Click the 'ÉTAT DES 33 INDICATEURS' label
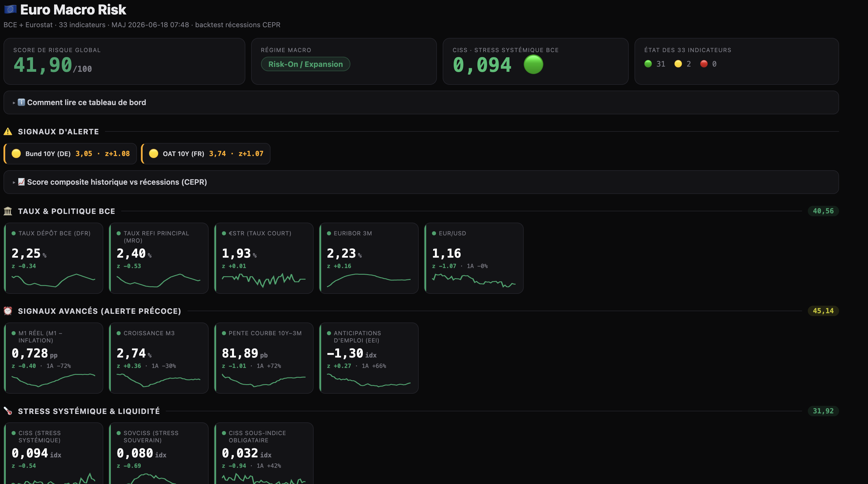868x484 pixels. point(688,50)
